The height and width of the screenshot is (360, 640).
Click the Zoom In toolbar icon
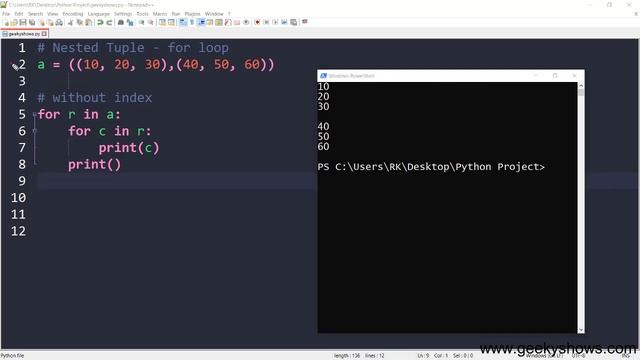tap(142, 22)
